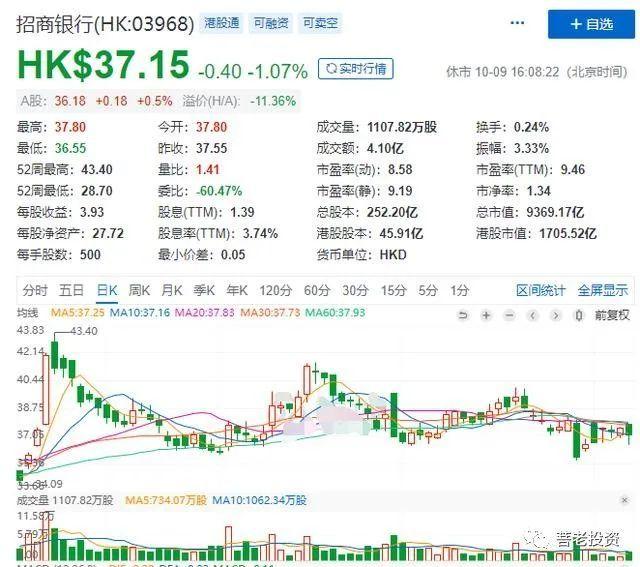Click the 成交量 1107.82万股 value in the stats
Image resolution: width=640 pixels, height=567 pixels.
402,127
